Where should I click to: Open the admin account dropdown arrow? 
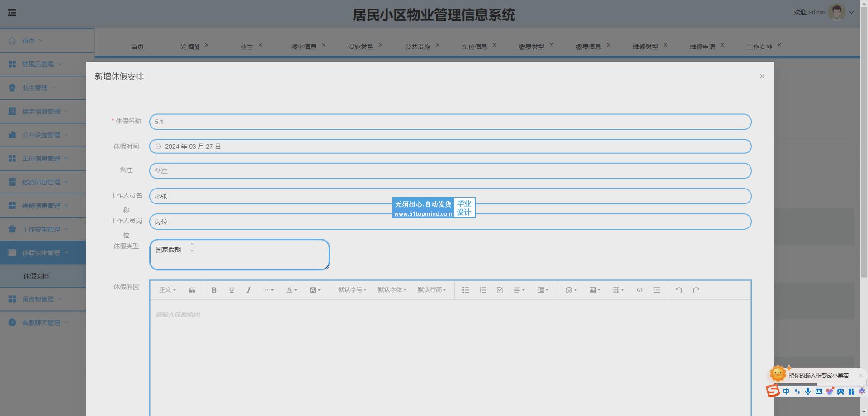click(x=851, y=13)
